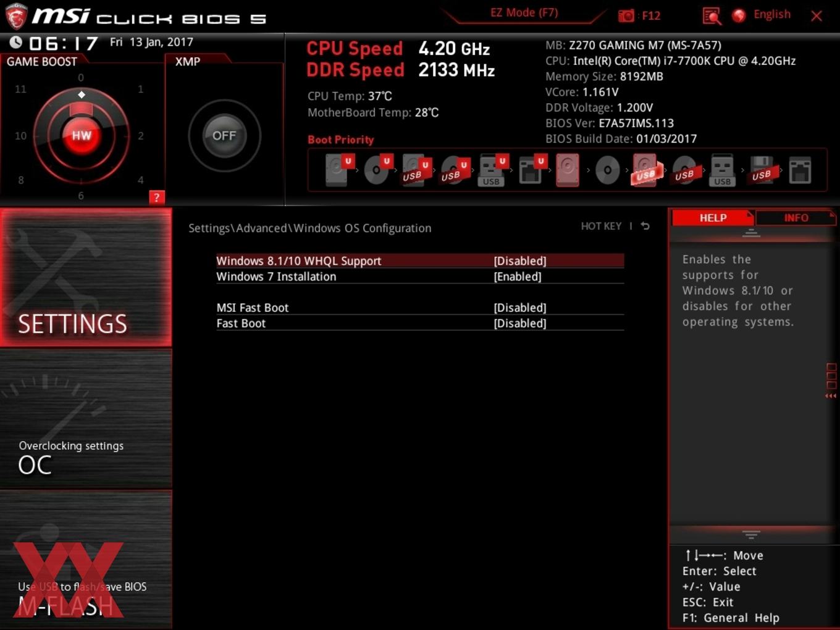Change Windows 7 Installation [Enabled] value

point(518,277)
